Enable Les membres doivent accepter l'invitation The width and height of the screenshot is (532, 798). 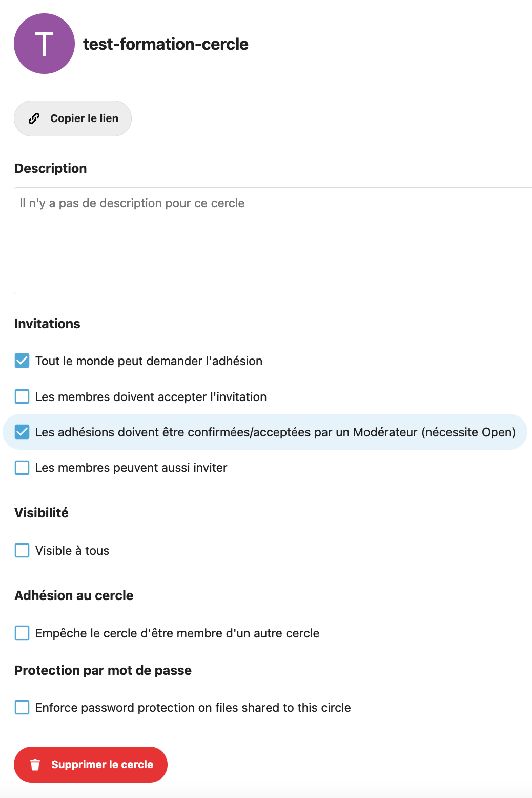[x=22, y=396]
